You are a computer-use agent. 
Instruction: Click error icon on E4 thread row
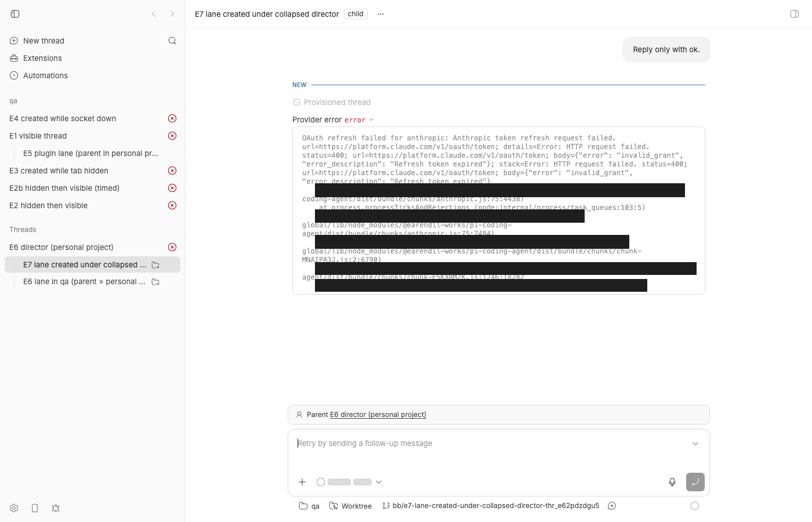172,118
